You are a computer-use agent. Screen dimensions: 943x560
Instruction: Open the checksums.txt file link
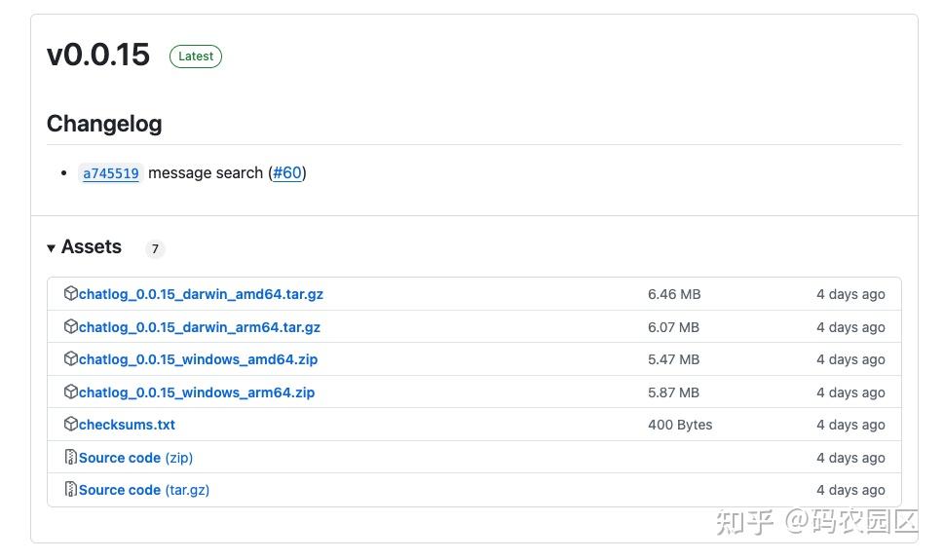(127, 425)
